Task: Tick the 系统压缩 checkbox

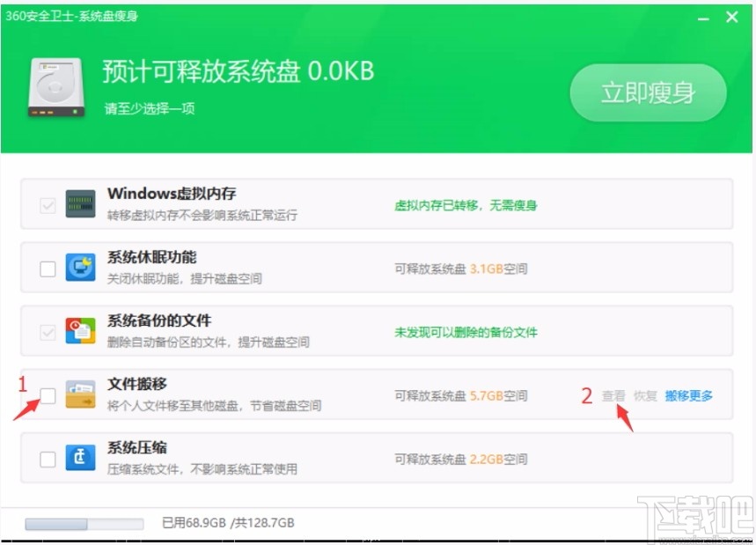Action: 47,458
